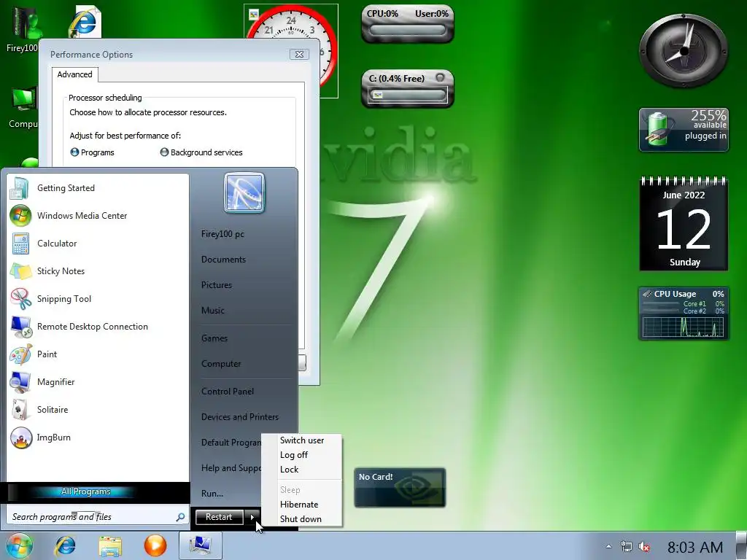Click the search magnifier icon

click(x=180, y=517)
